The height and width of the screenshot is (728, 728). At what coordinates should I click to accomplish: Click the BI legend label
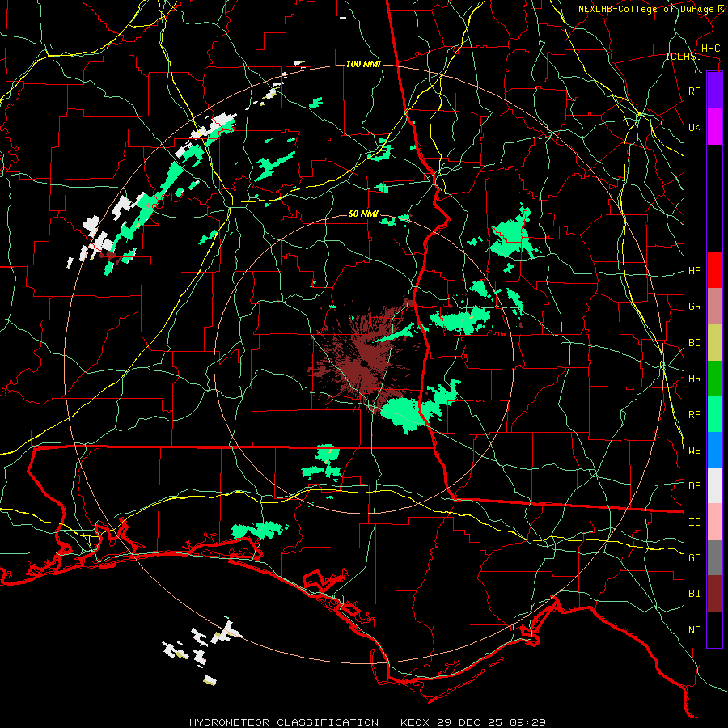tap(694, 594)
